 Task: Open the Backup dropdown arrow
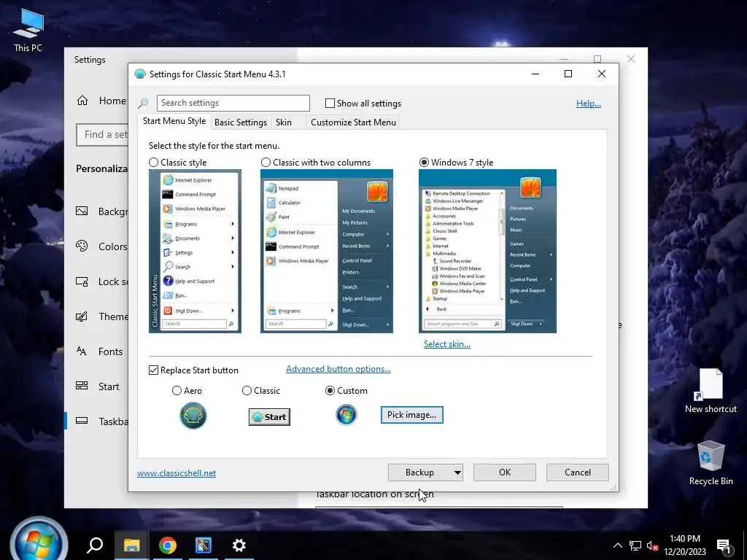[457, 472]
